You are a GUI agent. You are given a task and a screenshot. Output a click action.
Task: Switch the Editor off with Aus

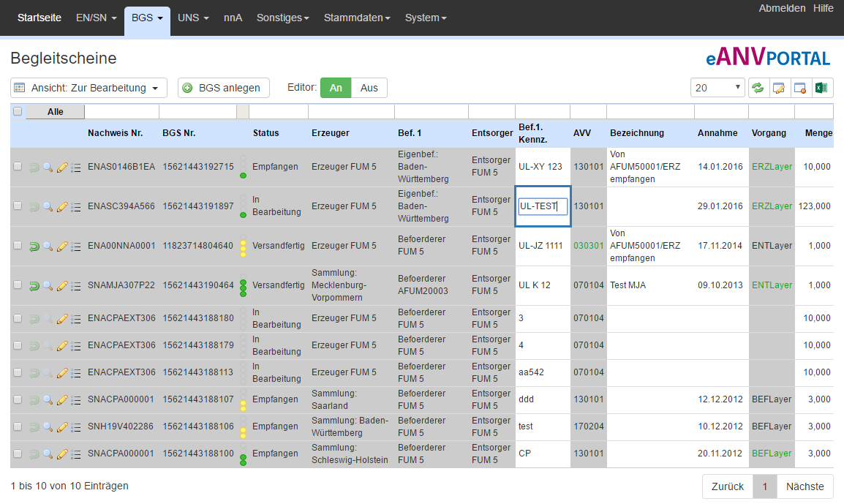click(x=369, y=88)
